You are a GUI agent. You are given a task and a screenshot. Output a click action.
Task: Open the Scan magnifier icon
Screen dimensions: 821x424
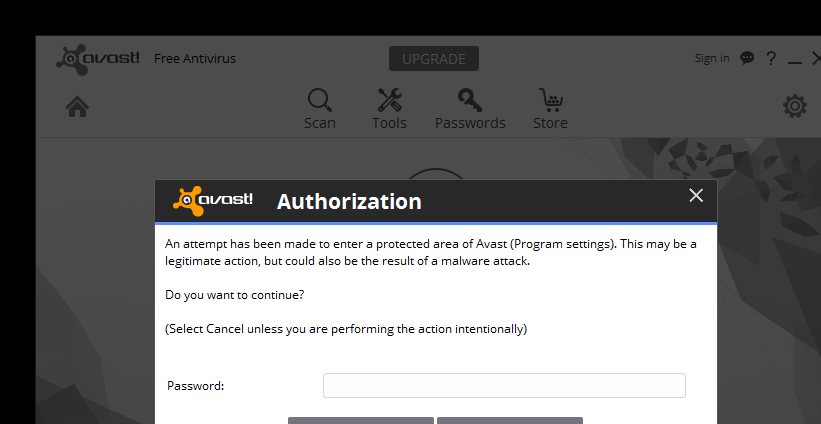click(319, 101)
